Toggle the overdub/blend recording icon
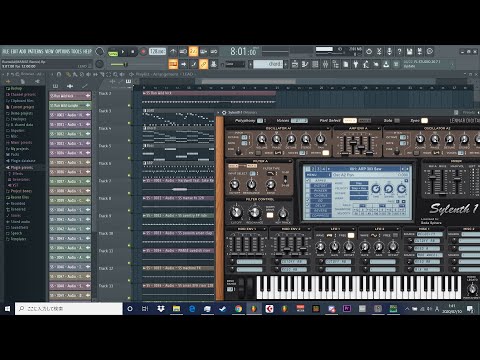The width and height of the screenshot is (480, 360). tap(204, 51)
